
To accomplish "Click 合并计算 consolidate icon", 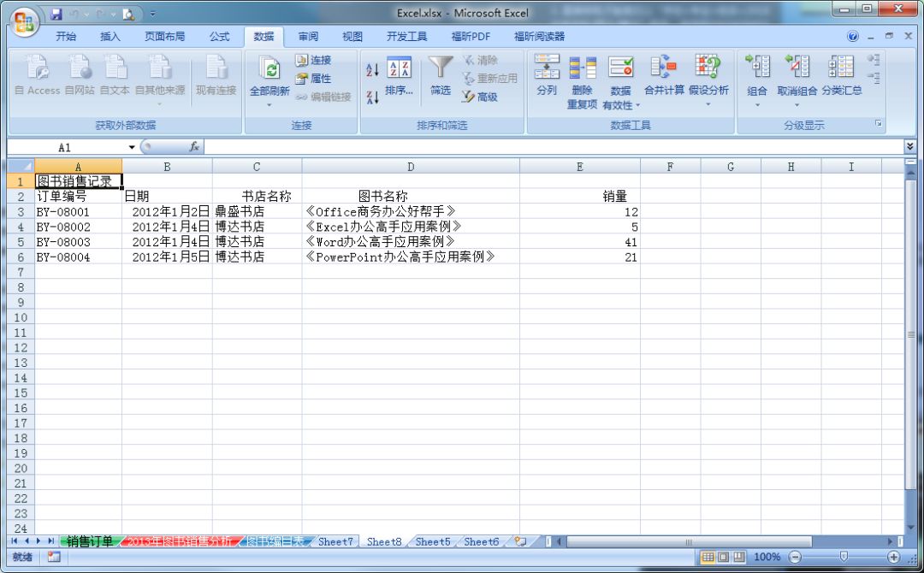I will coord(664,68).
